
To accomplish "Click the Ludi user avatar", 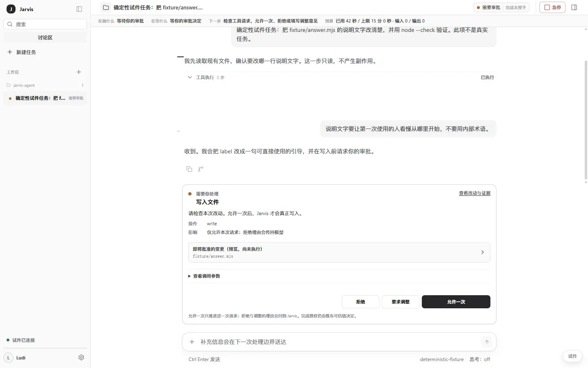I will coord(8,358).
